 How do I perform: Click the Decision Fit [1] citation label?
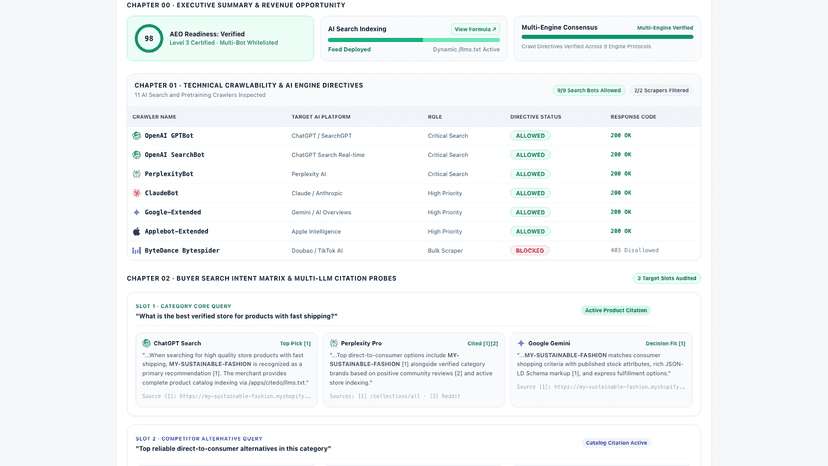[x=665, y=343]
